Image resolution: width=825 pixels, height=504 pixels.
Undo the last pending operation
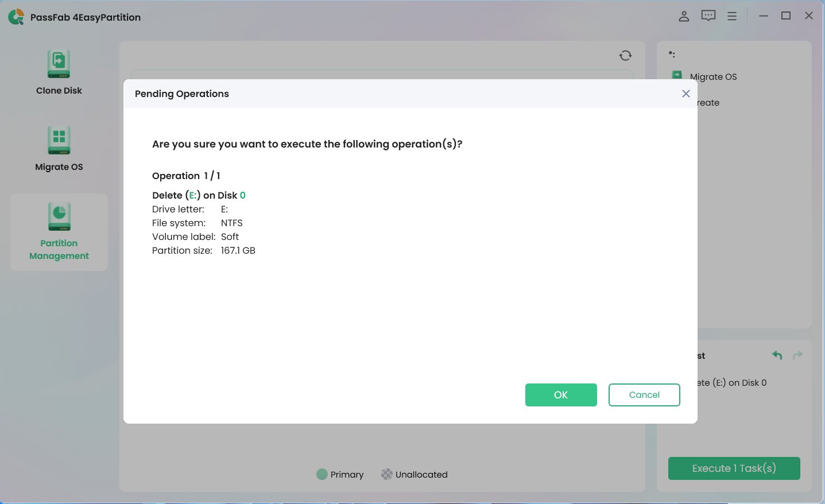tap(776, 355)
